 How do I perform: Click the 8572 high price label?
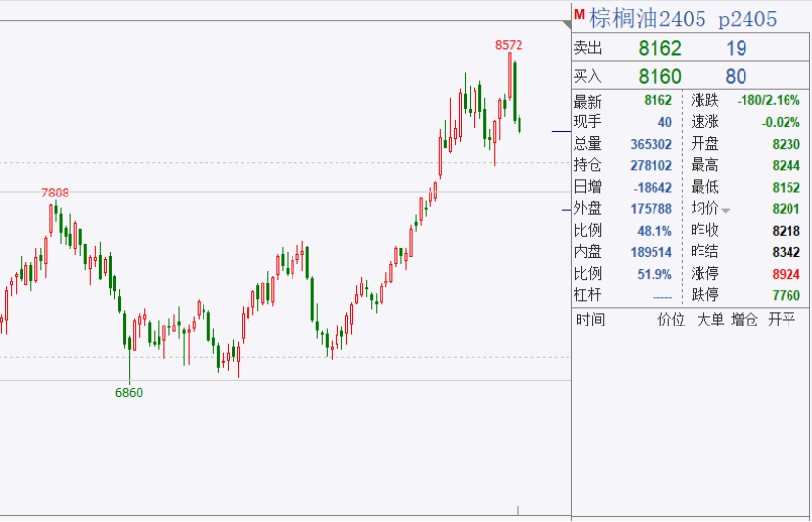pyautogui.click(x=509, y=45)
